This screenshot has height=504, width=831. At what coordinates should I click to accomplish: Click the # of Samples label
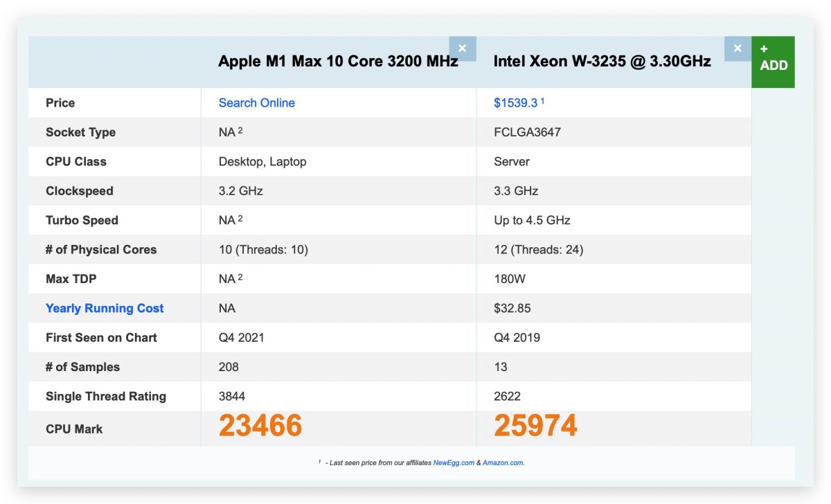[x=82, y=367]
